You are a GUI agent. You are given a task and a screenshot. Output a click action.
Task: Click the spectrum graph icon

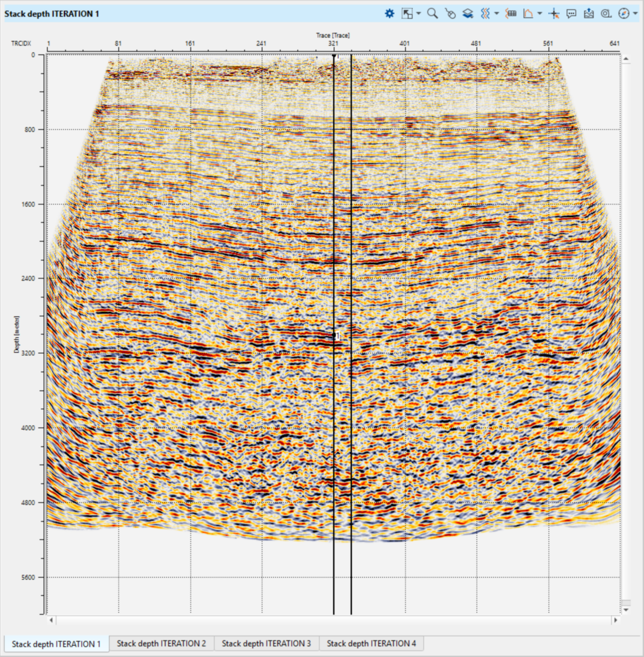coord(528,14)
